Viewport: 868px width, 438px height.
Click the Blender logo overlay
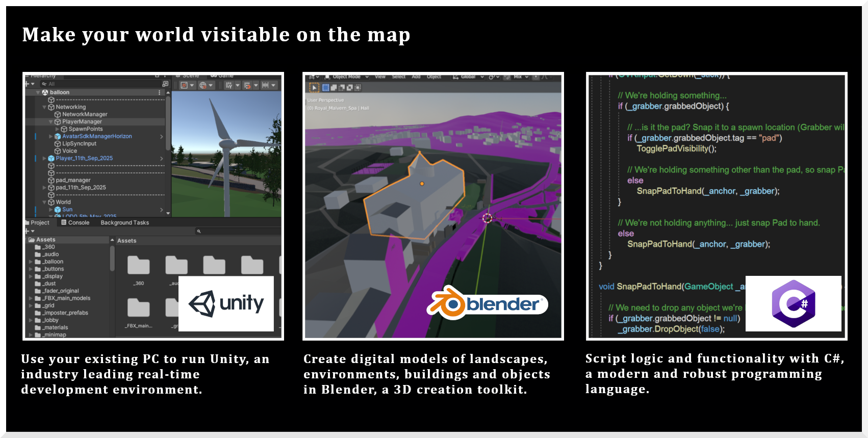coord(487,303)
